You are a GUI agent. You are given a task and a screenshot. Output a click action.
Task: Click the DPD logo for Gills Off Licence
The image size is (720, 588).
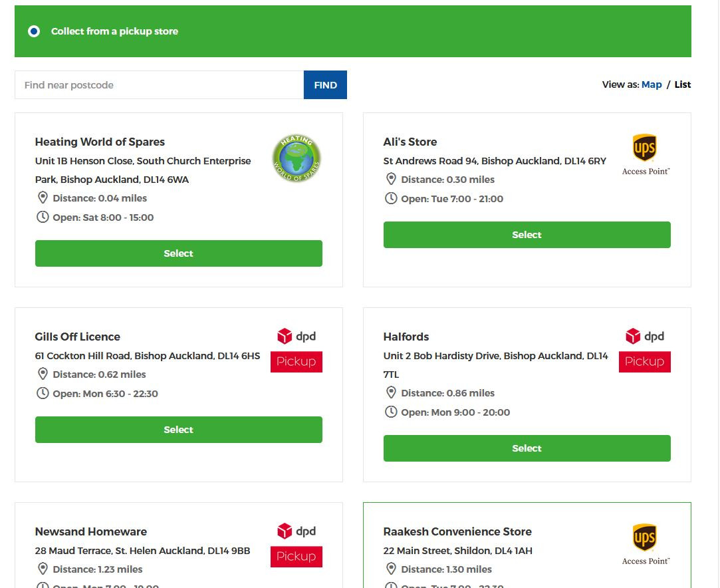[x=297, y=337]
